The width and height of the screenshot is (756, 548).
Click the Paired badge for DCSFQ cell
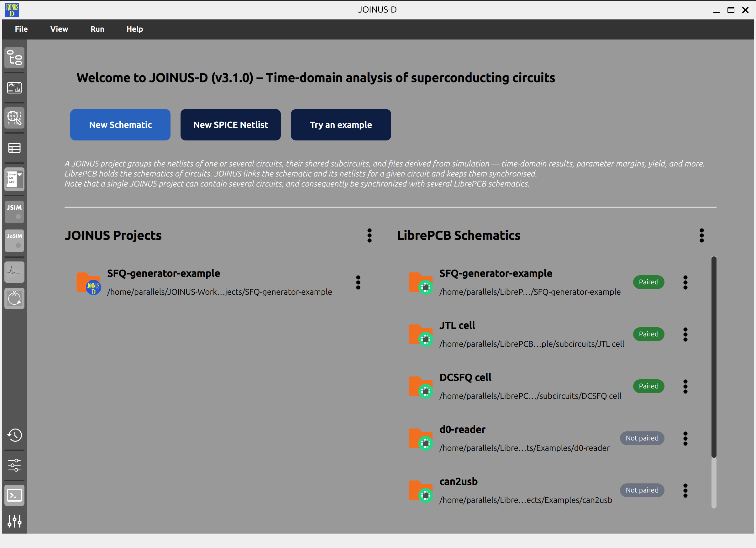[649, 386]
